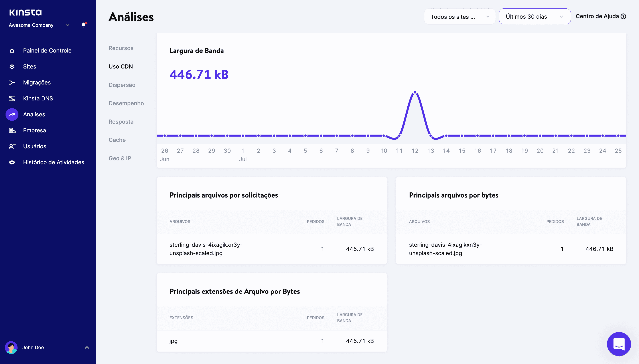The image size is (639, 364).
Task: Click the data point for July 12
Action: click(415, 93)
